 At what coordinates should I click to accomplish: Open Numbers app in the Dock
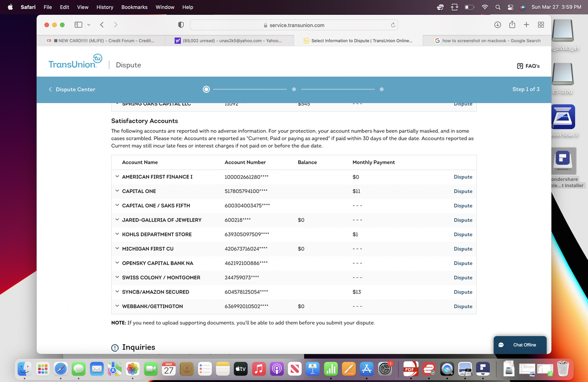[331, 369]
